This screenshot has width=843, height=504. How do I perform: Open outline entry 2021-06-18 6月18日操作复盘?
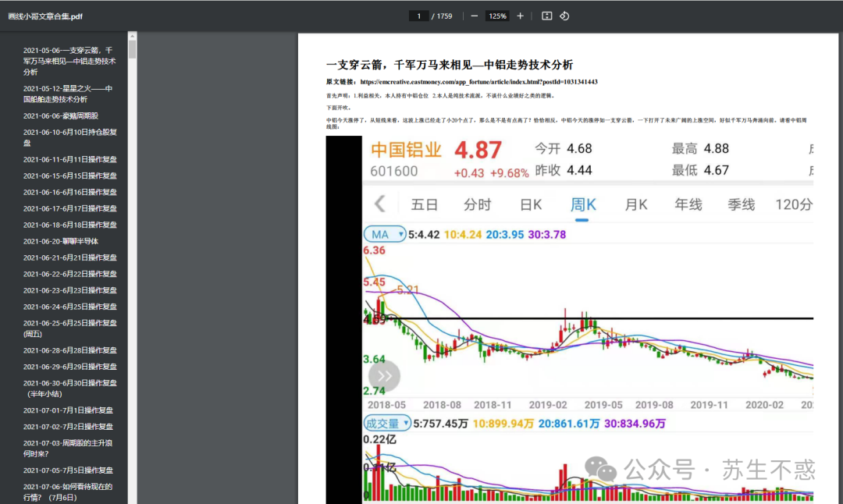point(70,225)
